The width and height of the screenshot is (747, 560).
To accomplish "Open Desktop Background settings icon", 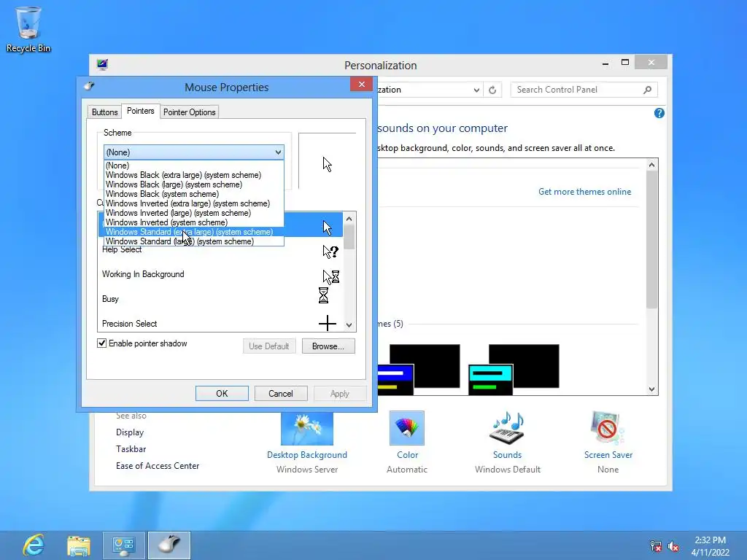I will [307, 428].
